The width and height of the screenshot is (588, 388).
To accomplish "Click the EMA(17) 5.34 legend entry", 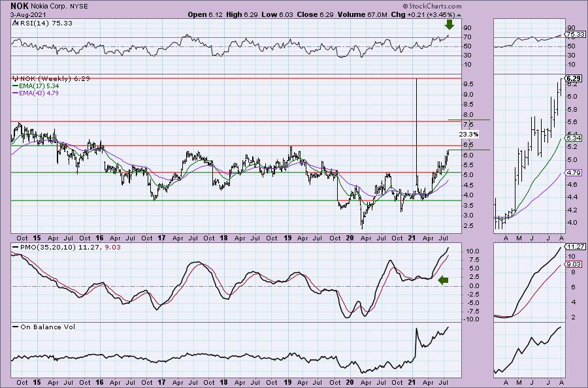I will click(x=36, y=86).
